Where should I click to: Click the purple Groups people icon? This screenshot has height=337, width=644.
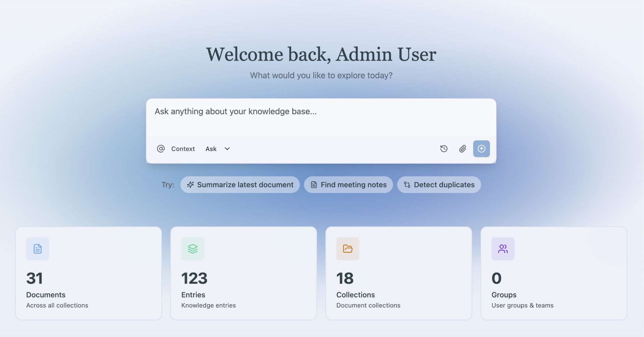[x=503, y=249]
